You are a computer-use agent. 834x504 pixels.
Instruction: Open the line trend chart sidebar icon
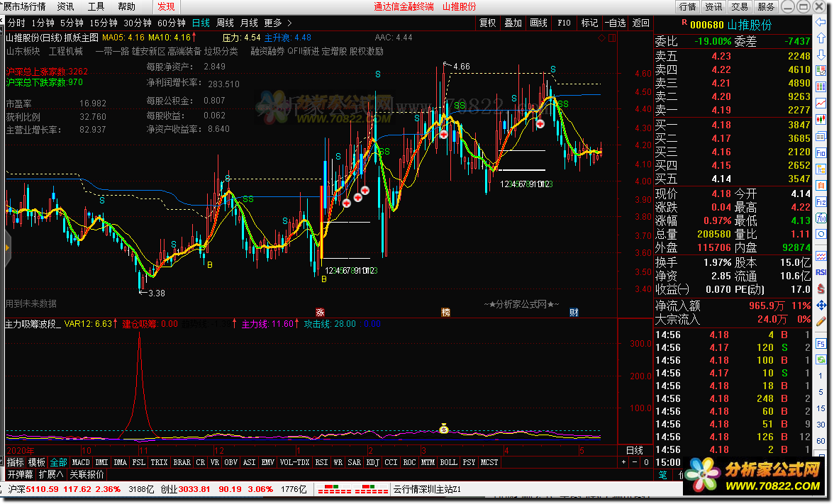(x=821, y=104)
